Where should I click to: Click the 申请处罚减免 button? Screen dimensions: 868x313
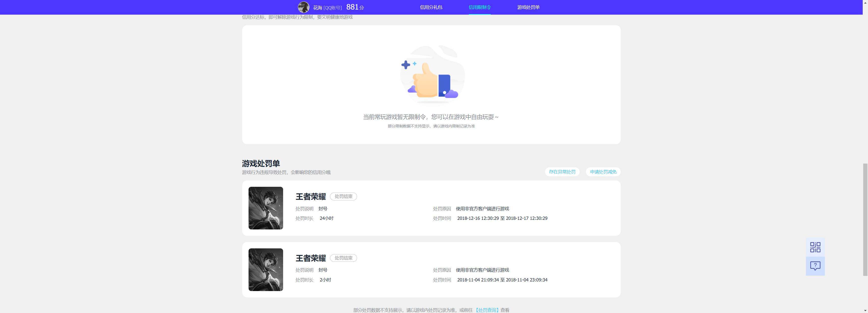(603, 172)
